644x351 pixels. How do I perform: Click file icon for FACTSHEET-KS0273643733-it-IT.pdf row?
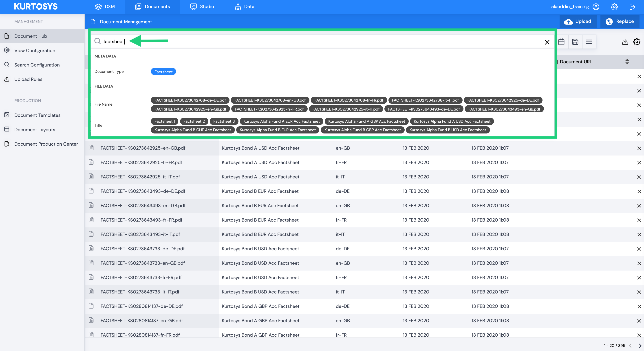[91, 291]
